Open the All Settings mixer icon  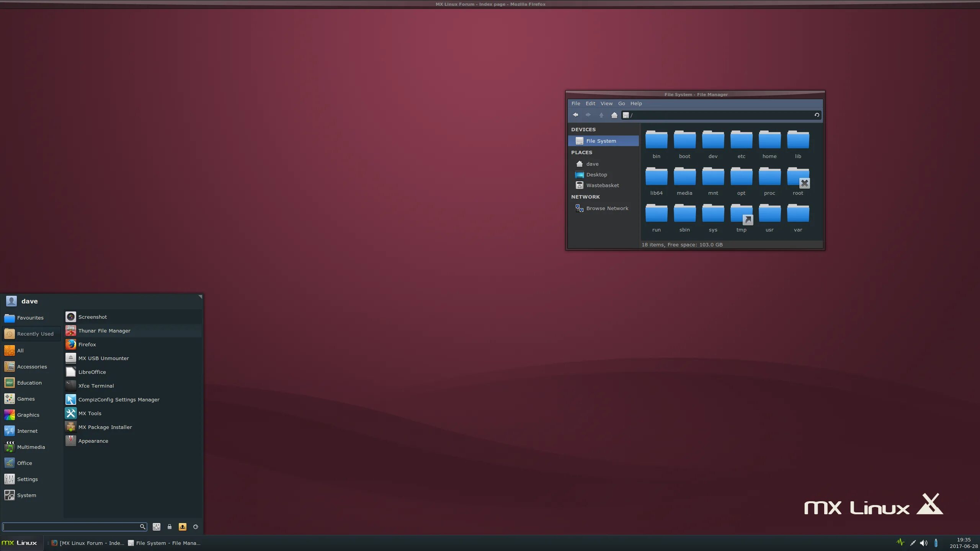157,527
